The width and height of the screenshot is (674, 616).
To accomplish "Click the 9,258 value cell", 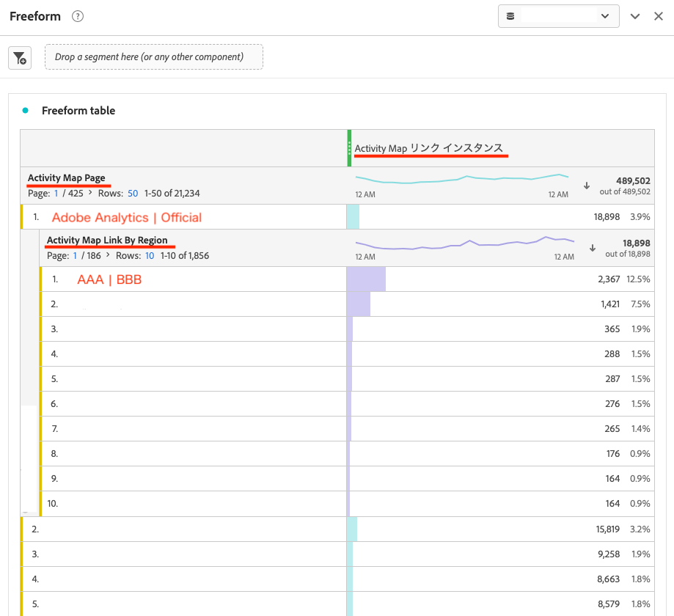I will (609, 554).
